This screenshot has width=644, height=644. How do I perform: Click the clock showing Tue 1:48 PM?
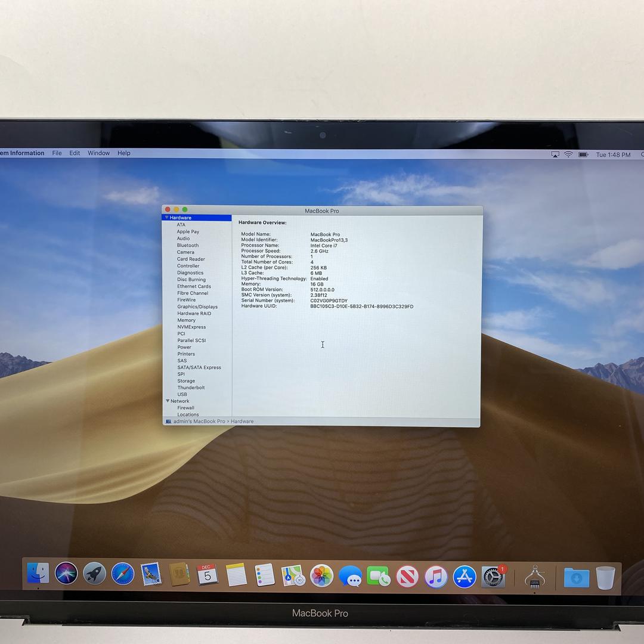click(x=613, y=155)
